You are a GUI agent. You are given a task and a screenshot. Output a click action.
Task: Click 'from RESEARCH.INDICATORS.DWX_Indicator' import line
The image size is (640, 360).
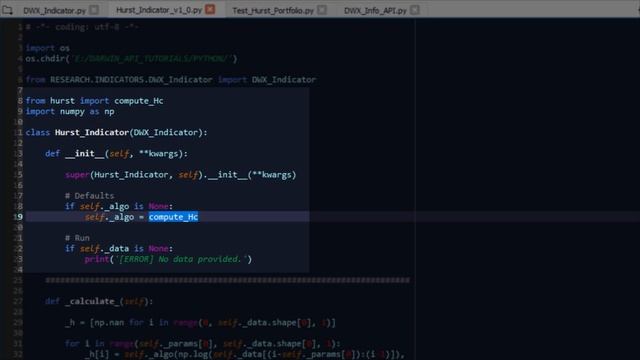(x=171, y=80)
